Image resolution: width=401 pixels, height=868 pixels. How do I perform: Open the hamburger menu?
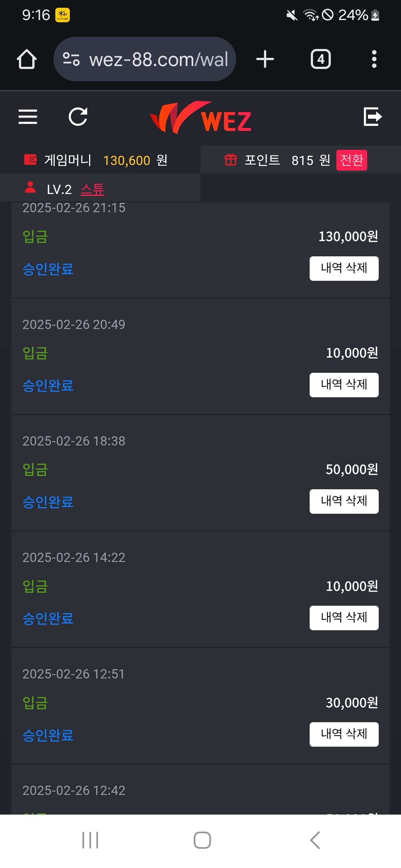point(28,117)
